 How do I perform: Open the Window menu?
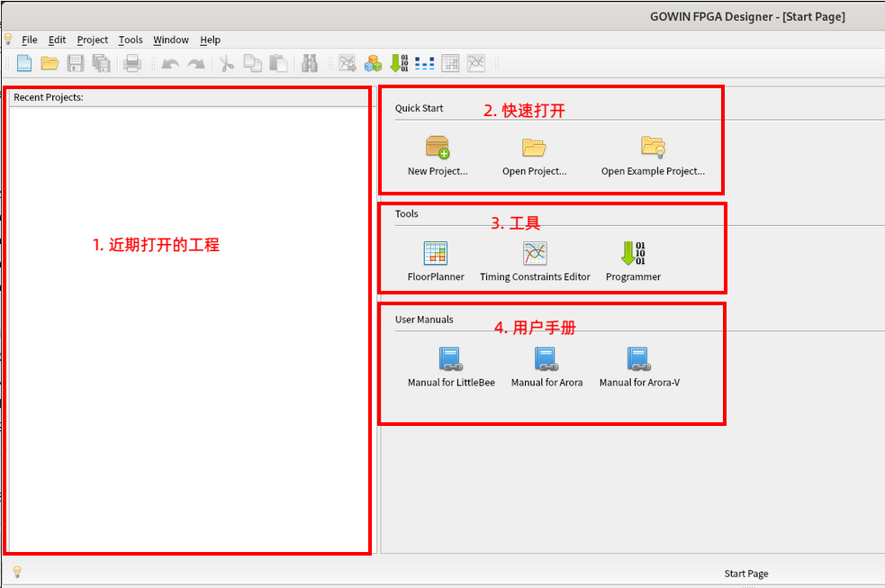[171, 40]
